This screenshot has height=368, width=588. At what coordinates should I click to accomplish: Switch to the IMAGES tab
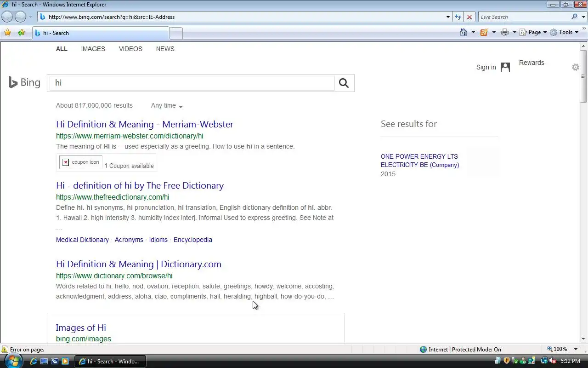tap(93, 49)
